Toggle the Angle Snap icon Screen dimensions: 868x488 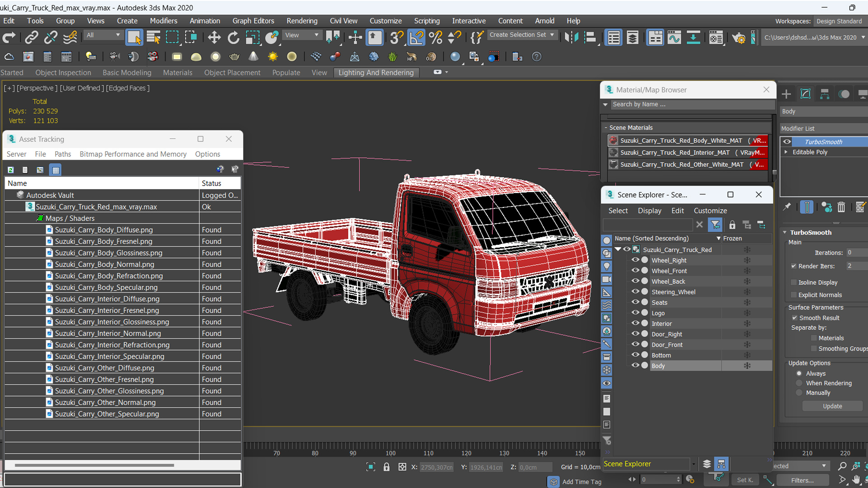click(416, 38)
